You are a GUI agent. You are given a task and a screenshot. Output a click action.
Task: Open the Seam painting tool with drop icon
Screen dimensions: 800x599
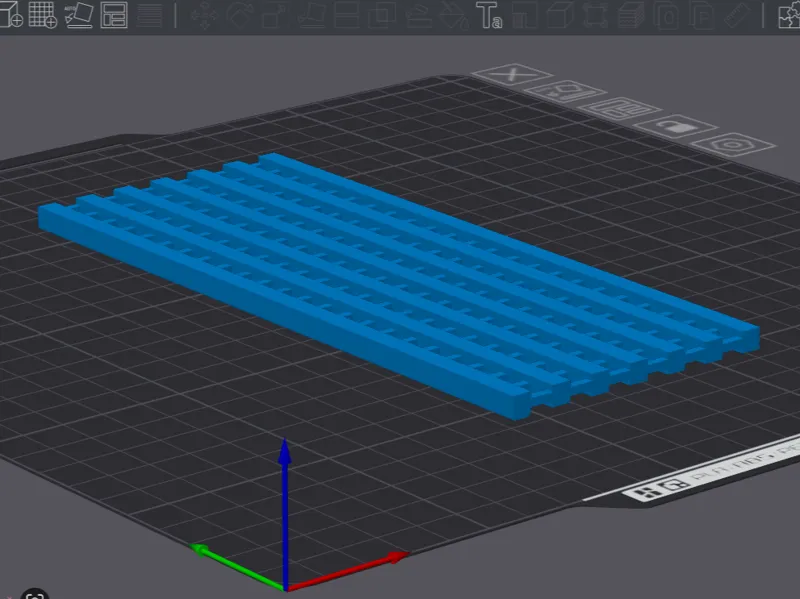tap(454, 15)
